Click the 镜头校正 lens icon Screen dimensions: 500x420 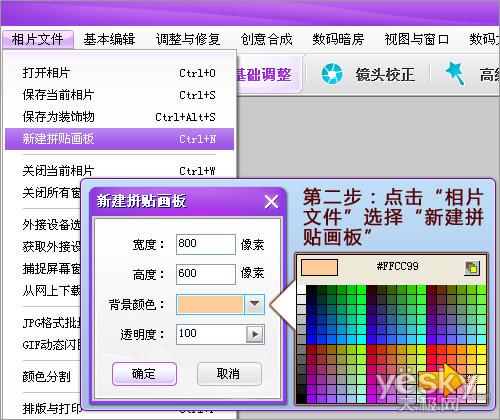[x=332, y=74]
